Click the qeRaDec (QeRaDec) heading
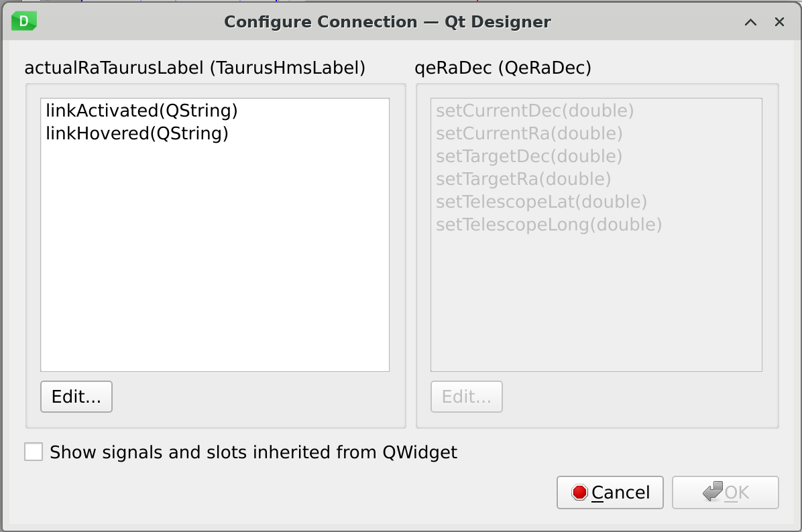The image size is (802, 532). pos(503,67)
